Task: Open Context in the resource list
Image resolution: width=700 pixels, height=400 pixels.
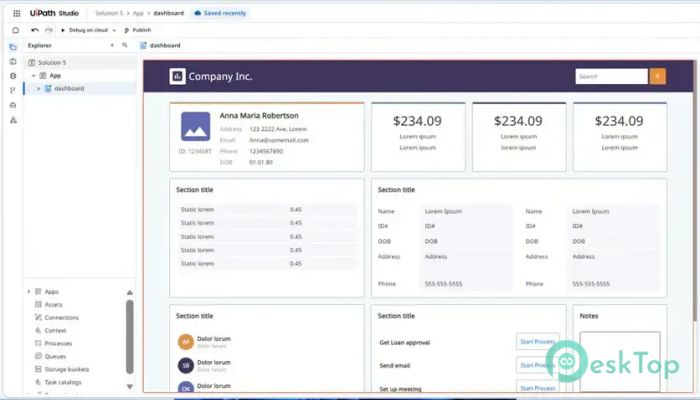Action: [55, 330]
